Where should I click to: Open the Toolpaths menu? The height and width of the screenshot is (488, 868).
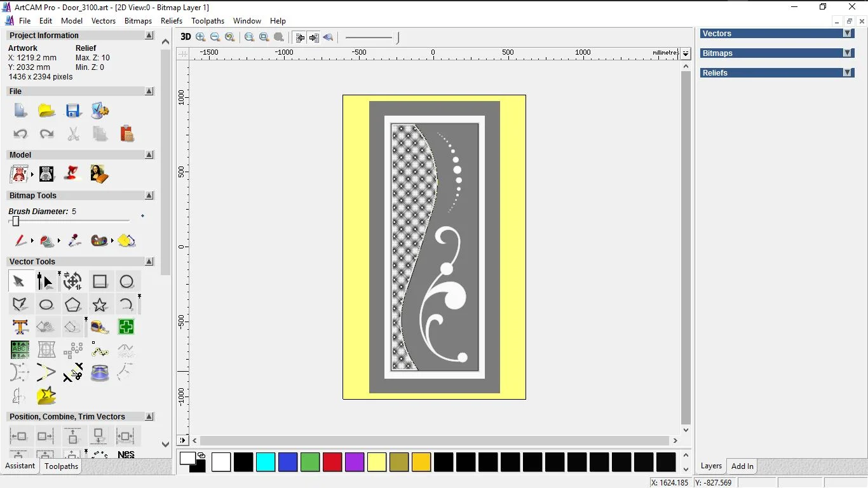point(208,20)
